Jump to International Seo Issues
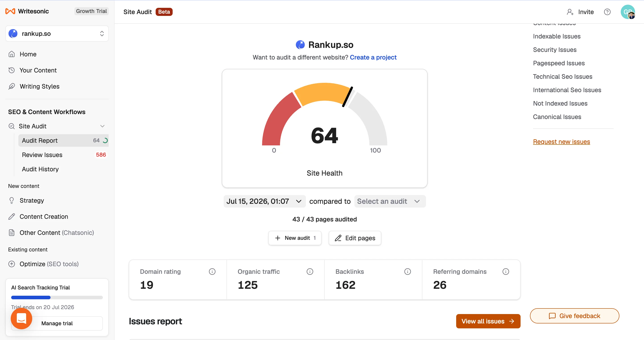This screenshot has height=340, width=644. coord(567,90)
